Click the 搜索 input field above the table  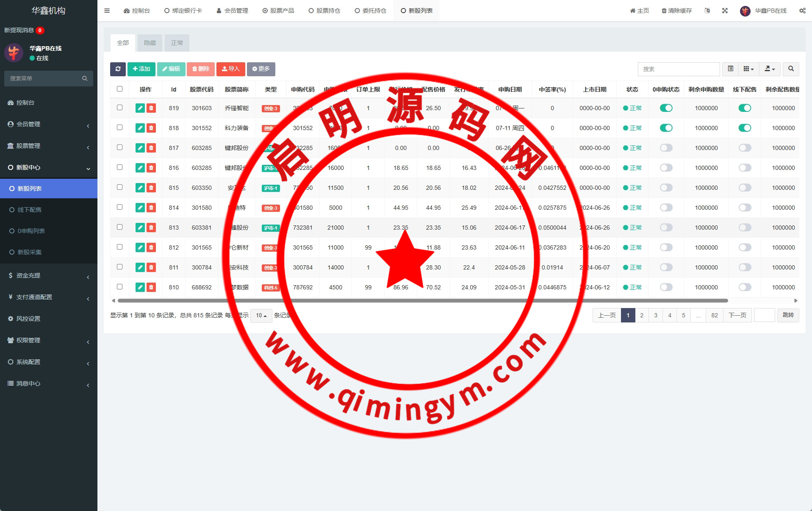pos(678,69)
